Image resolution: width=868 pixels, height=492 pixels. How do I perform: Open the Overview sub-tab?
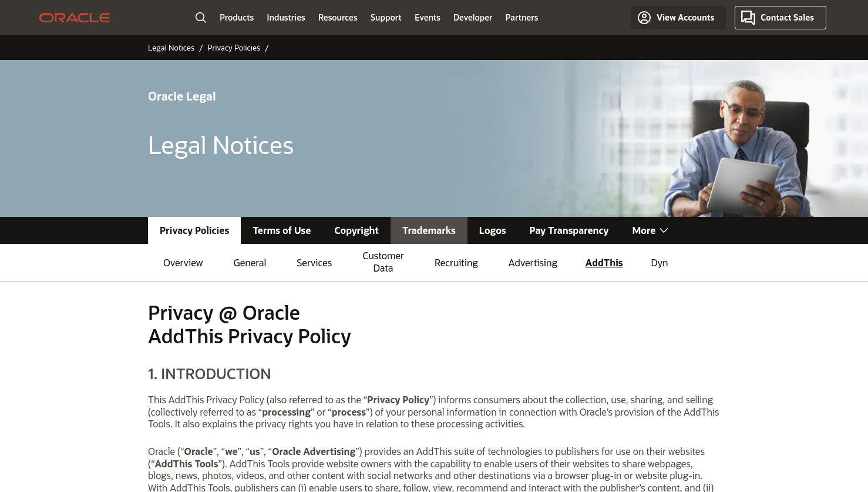(x=183, y=263)
